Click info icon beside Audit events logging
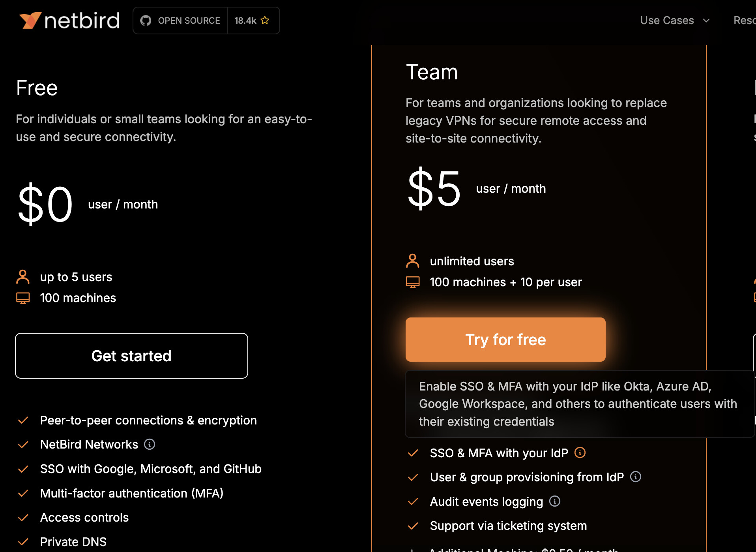Viewport: 756px width, 552px height. point(555,501)
